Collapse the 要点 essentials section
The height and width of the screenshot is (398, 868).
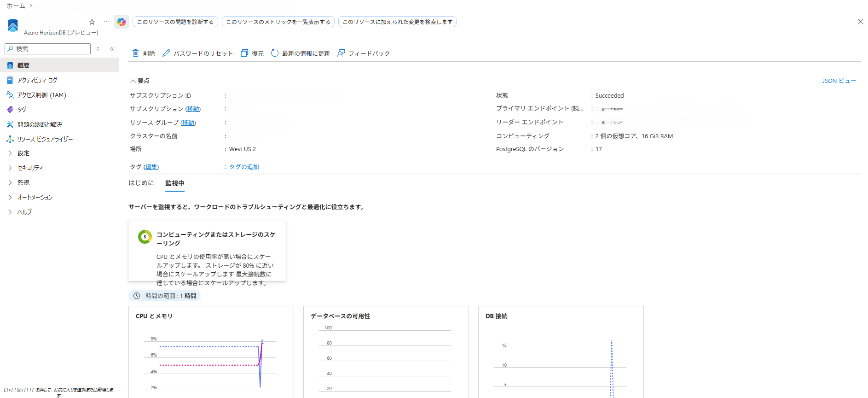[140, 81]
